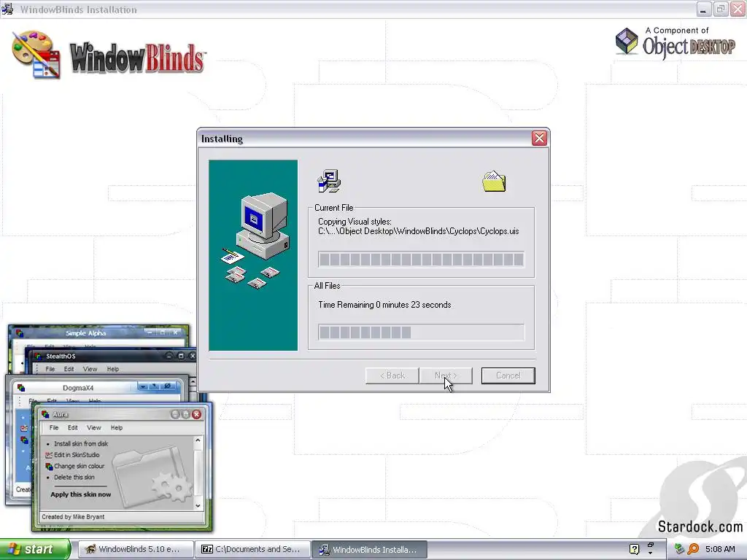Switch to C:\Documents and Se... taskbar item

click(252, 549)
